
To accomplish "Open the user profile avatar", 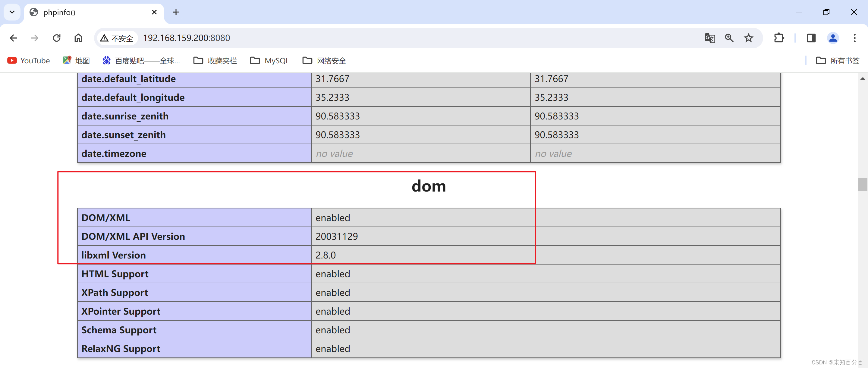I will pyautogui.click(x=833, y=38).
